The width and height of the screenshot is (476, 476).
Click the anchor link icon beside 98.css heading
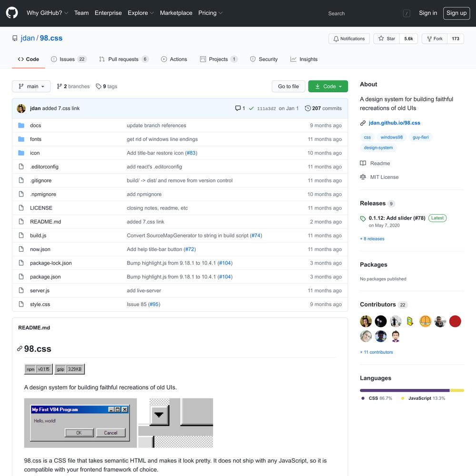20,348
